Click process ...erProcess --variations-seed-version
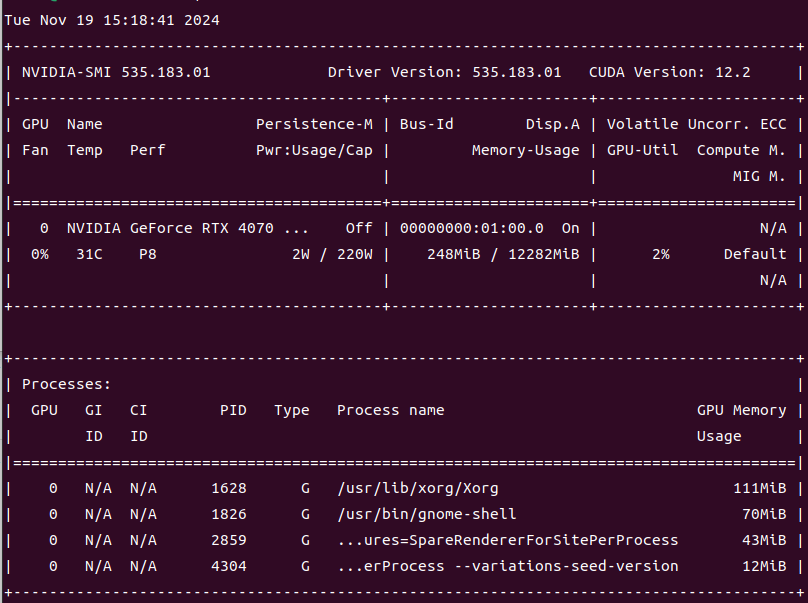 click(x=508, y=566)
